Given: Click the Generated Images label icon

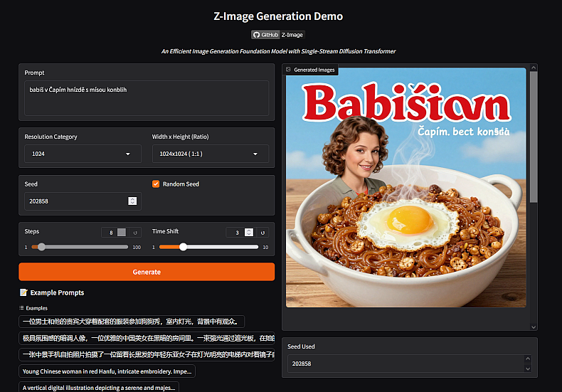Looking at the screenshot, I should click(289, 70).
